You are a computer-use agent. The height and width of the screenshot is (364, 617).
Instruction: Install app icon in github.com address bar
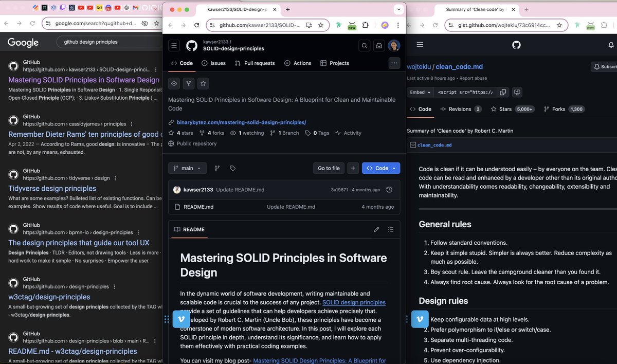coord(309,25)
